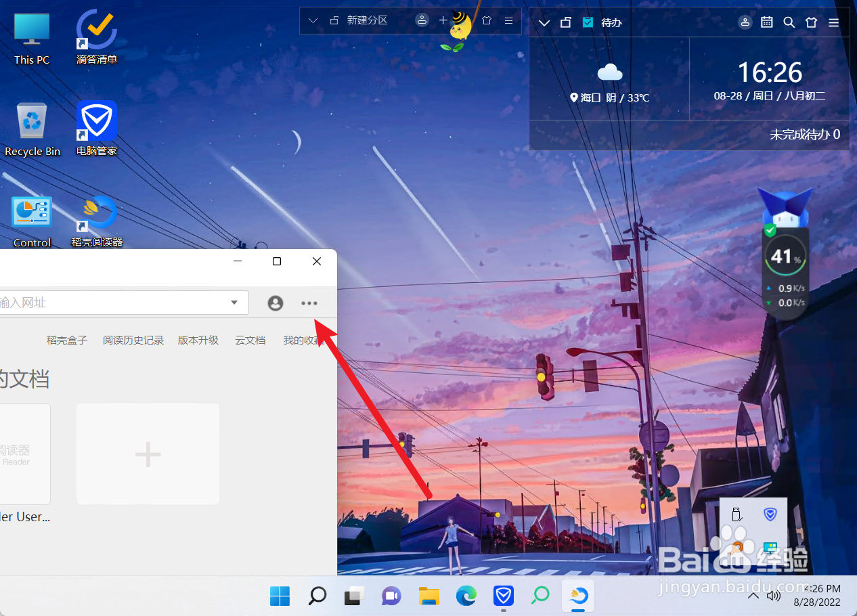
Task: Open Task View from the taskbar
Action: 353,596
